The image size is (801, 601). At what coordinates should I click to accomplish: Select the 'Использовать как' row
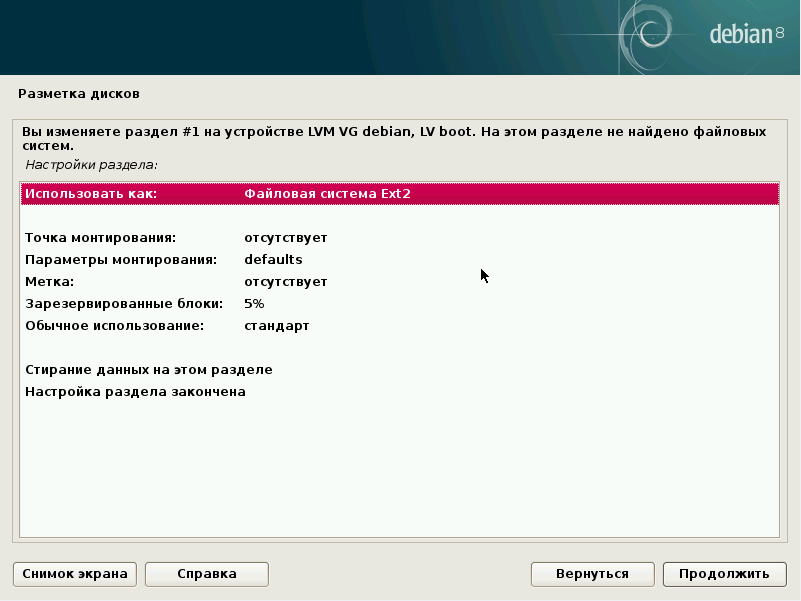coord(399,194)
